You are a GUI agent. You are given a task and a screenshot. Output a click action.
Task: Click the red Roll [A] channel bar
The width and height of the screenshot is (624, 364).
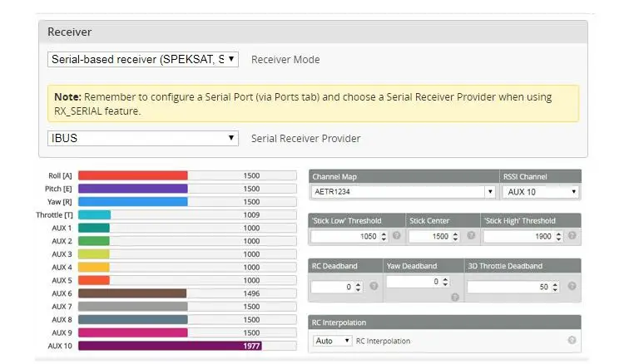pos(133,175)
